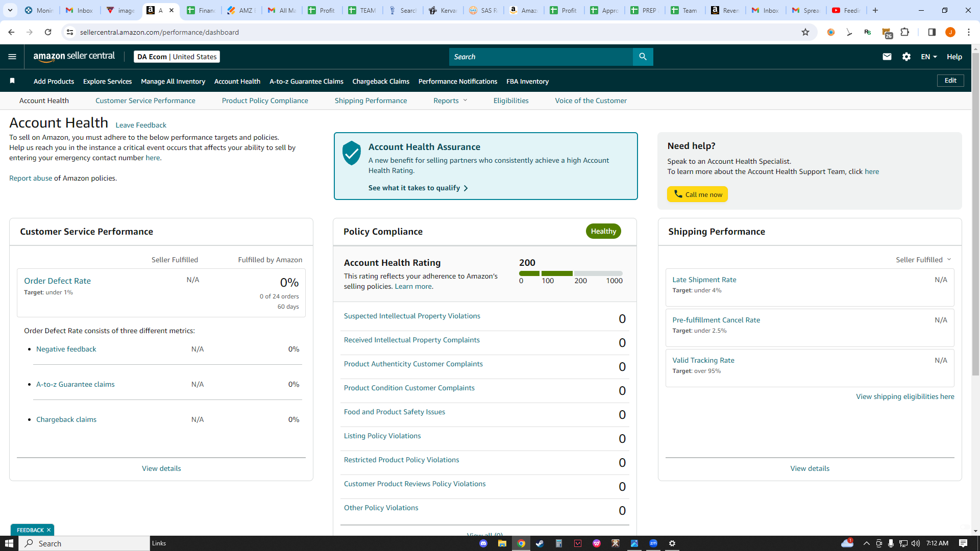Open Steam from the taskbar
980x551 pixels.
point(540,543)
